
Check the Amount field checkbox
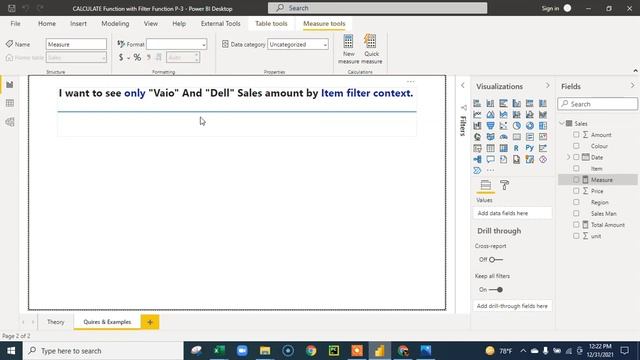[x=576, y=135]
